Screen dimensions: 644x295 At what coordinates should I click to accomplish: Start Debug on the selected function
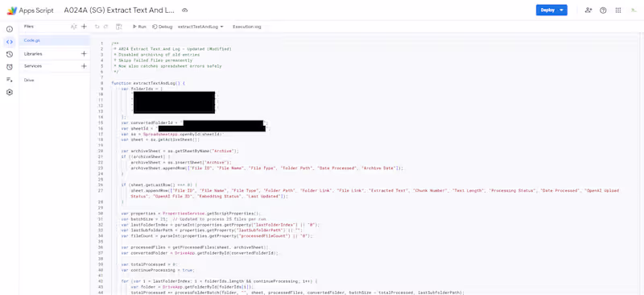(163, 27)
